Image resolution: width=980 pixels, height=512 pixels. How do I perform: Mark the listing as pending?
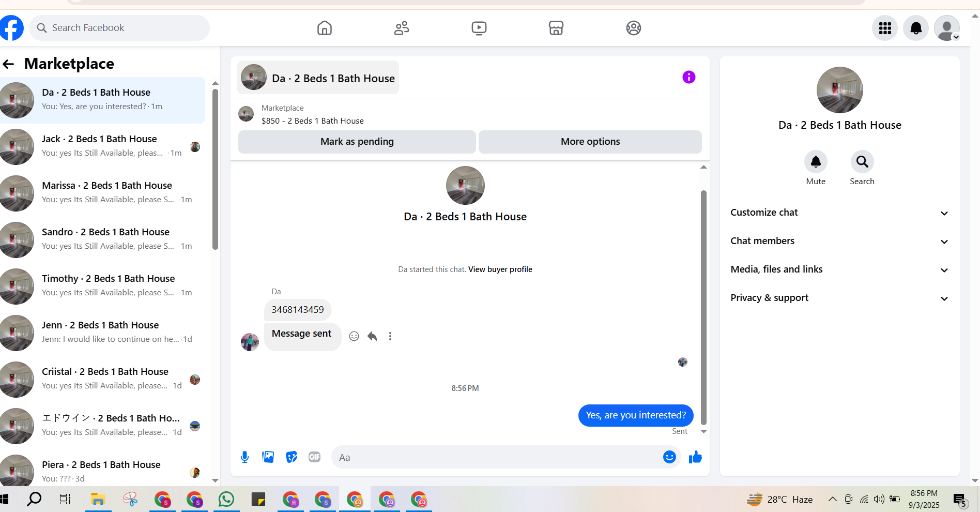[357, 142]
